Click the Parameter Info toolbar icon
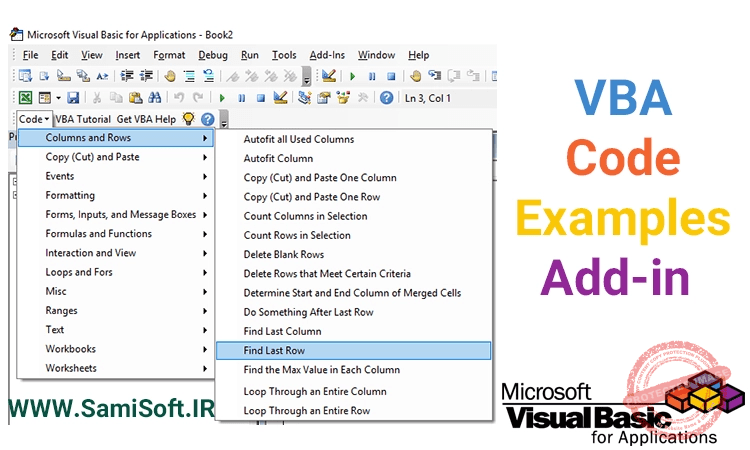This screenshot has width=750, height=450. pyautogui.click(x=83, y=76)
